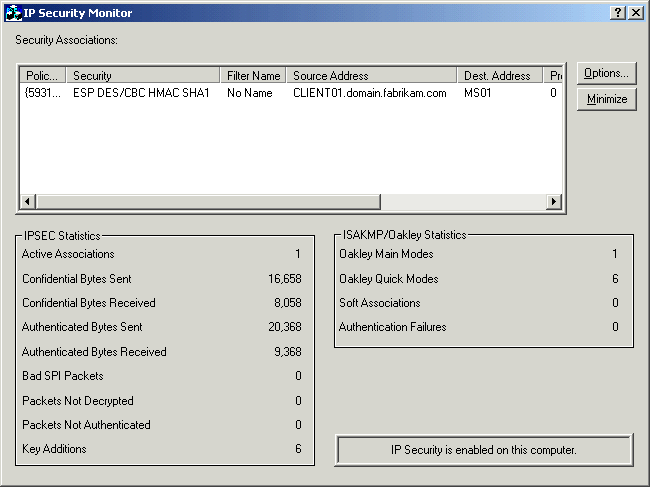Click the ESP DES/CBC HMAC SHA1 cell
Image resolution: width=650 pixels, height=487 pixels.
141,93
